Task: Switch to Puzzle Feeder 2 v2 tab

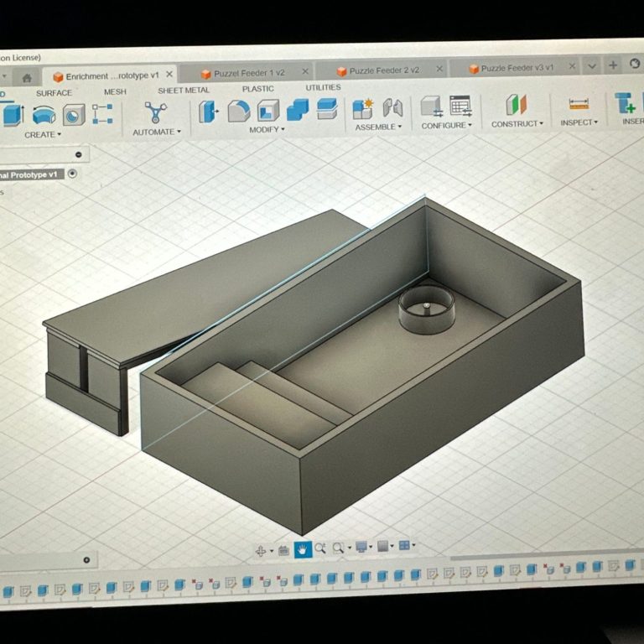Action: tap(383, 71)
